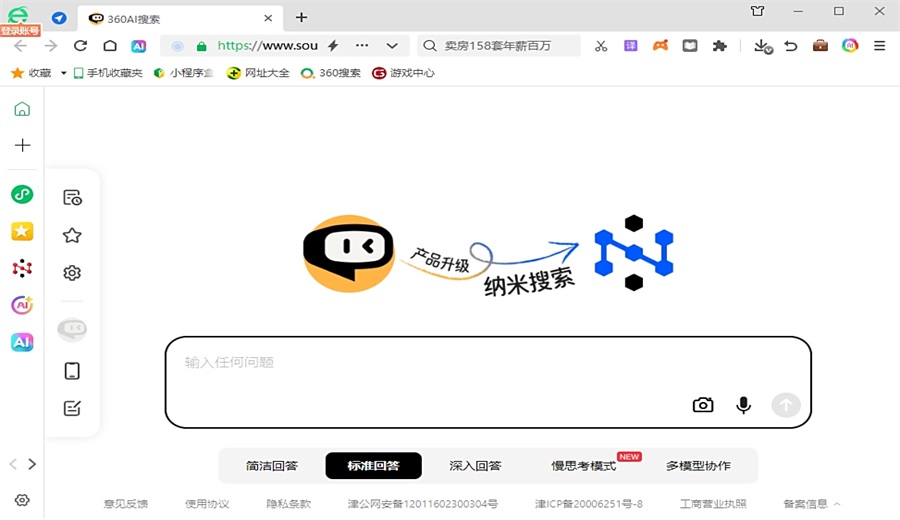
Task: Click the green home icon in sidebar
Action: tap(22, 109)
